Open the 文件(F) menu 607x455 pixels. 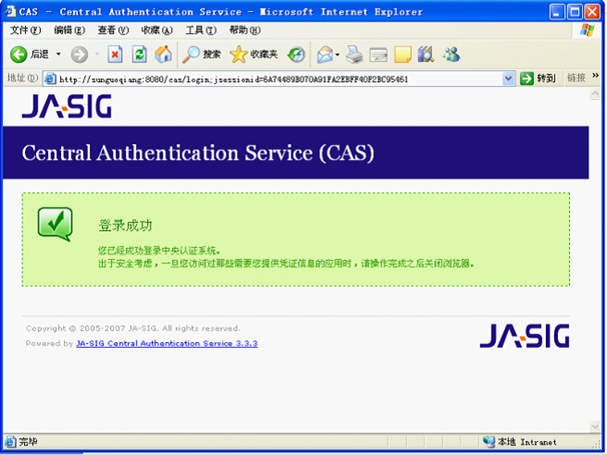coord(25,30)
